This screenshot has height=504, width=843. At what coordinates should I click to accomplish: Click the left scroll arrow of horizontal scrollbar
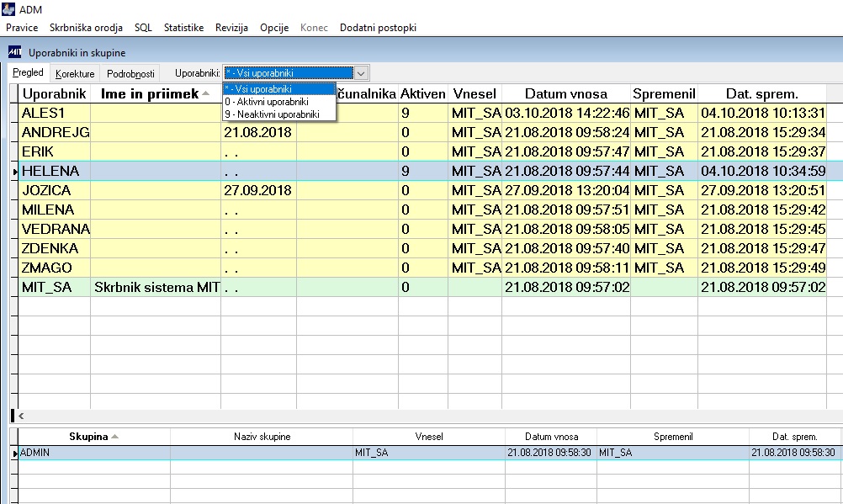click(21, 416)
